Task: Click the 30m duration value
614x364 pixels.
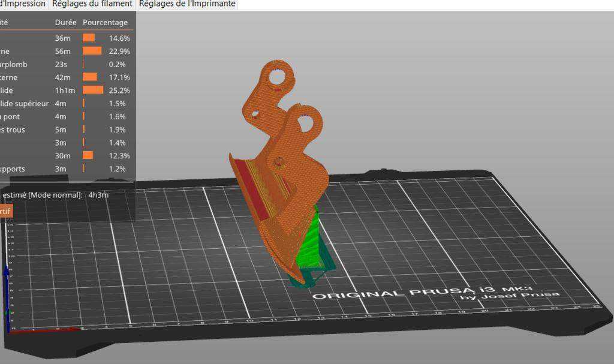Action: pos(62,155)
